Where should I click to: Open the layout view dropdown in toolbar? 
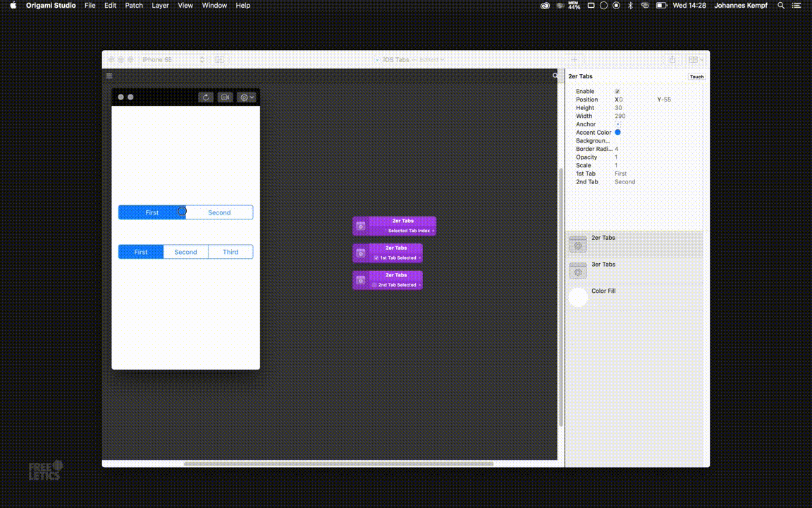(x=696, y=59)
